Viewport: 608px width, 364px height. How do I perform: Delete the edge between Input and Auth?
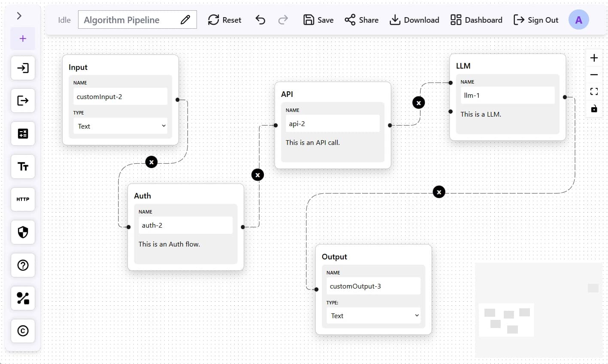(151, 162)
